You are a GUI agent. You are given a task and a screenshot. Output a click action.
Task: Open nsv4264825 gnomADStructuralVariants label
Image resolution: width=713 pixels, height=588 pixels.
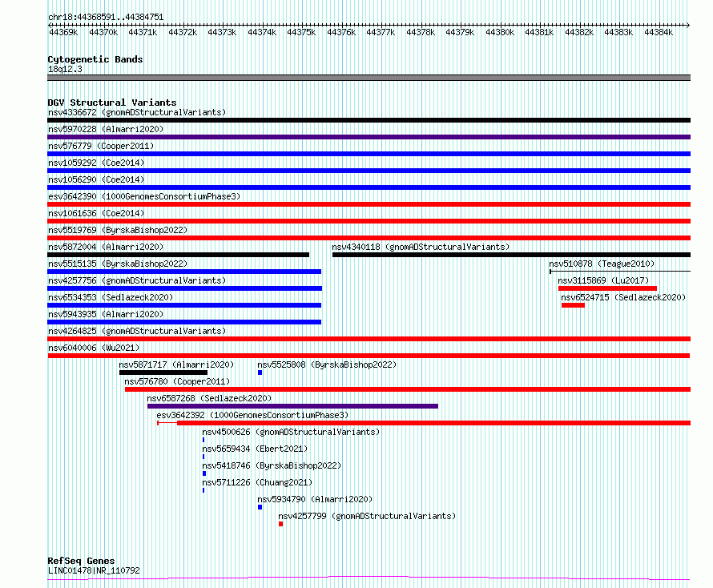pyautogui.click(x=137, y=331)
